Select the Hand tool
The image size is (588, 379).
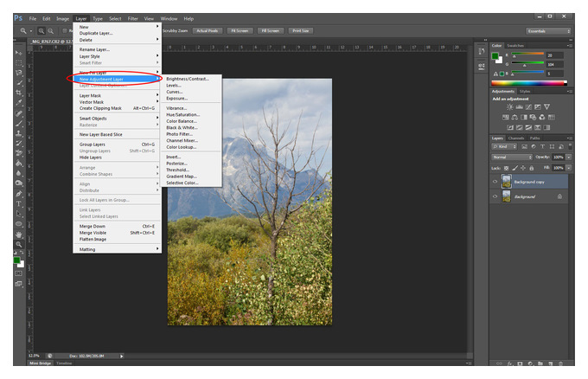tap(19, 234)
